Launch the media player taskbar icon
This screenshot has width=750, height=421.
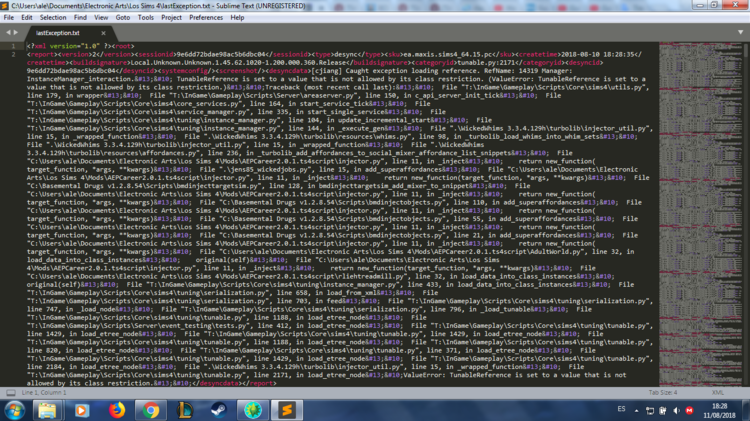click(81, 410)
